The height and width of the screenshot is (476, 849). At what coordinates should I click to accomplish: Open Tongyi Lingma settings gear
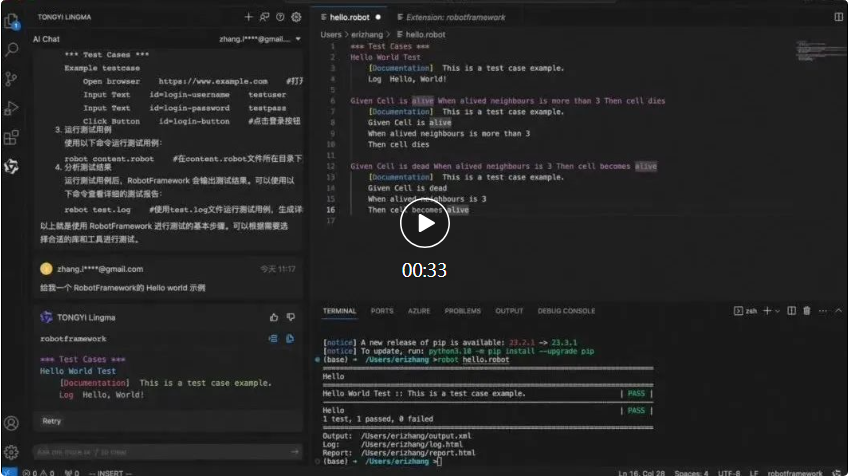point(296,17)
